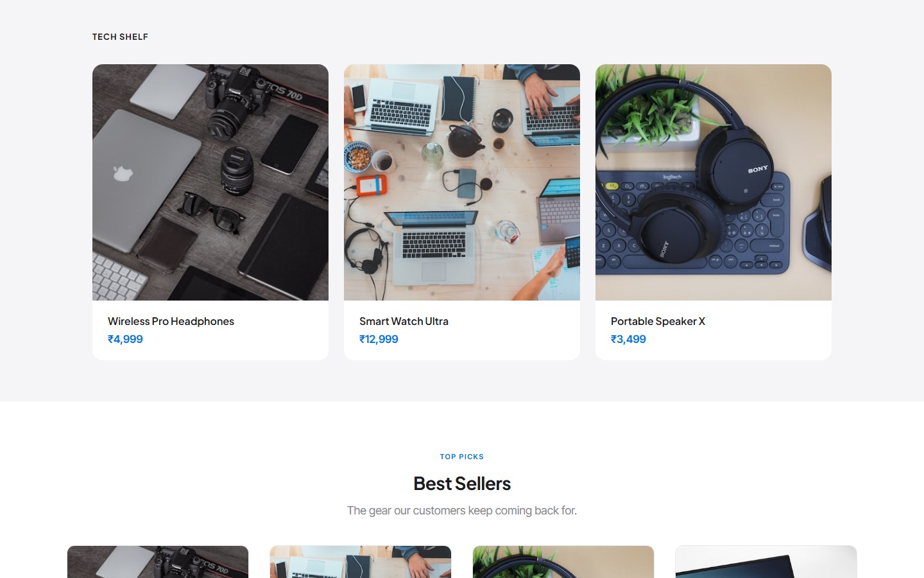Click the Wireless Pro Headphones title
This screenshot has height=578, width=924.
tap(171, 321)
